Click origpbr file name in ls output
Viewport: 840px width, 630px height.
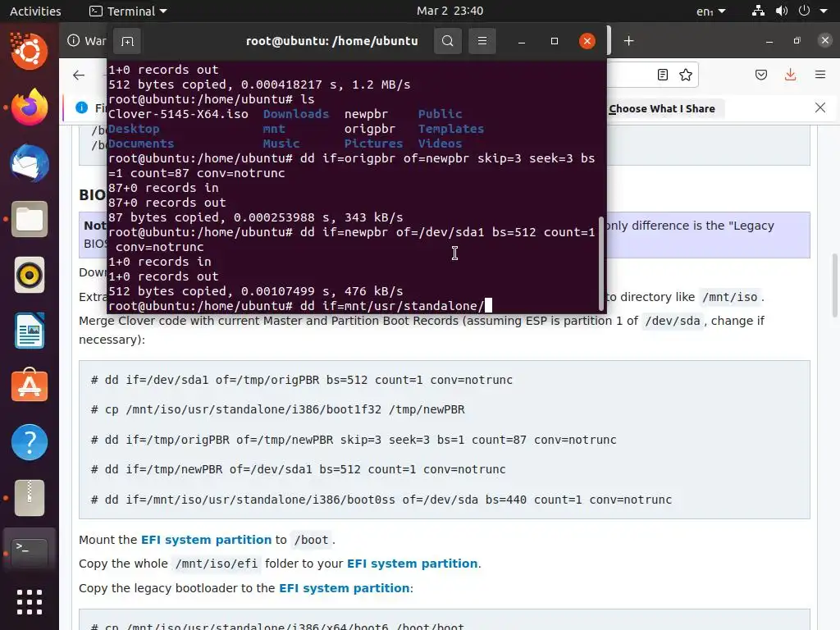[x=370, y=129]
